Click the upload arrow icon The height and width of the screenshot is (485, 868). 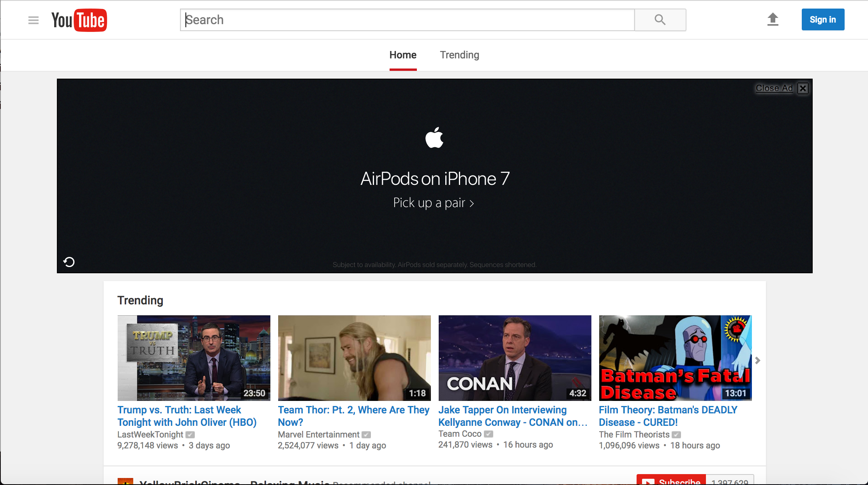pyautogui.click(x=773, y=19)
